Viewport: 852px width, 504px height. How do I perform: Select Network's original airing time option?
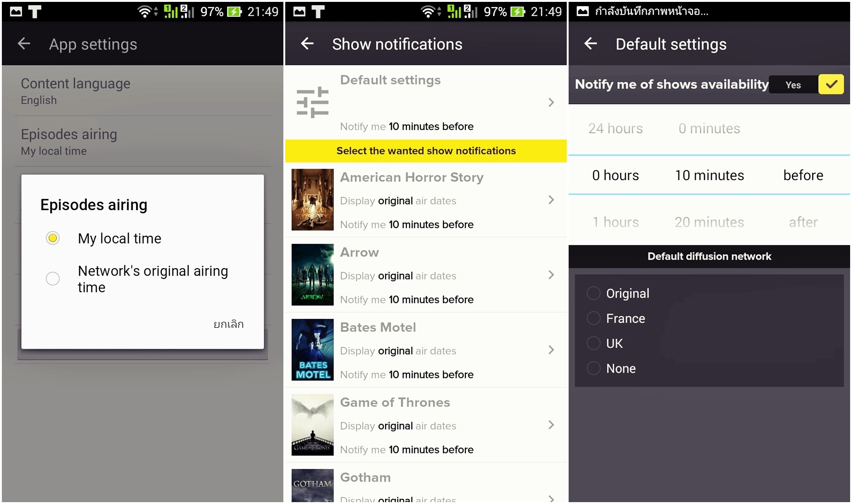pyautogui.click(x=53, y=278)
